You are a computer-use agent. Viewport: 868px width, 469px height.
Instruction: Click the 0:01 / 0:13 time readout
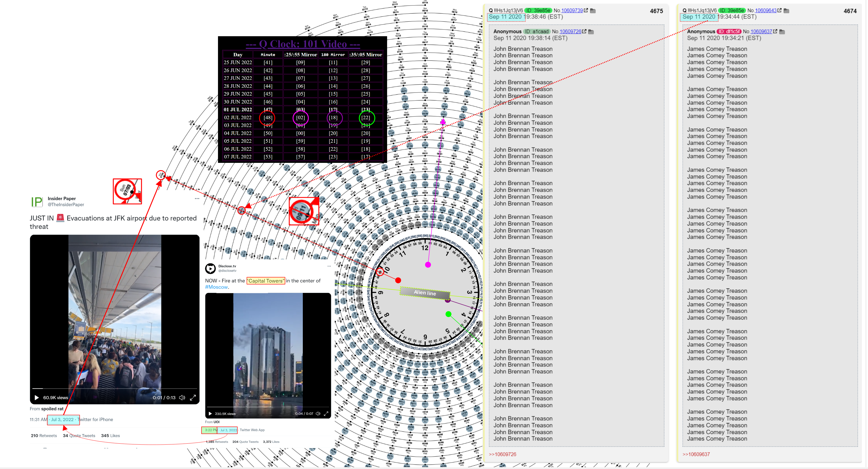[164, 398]
